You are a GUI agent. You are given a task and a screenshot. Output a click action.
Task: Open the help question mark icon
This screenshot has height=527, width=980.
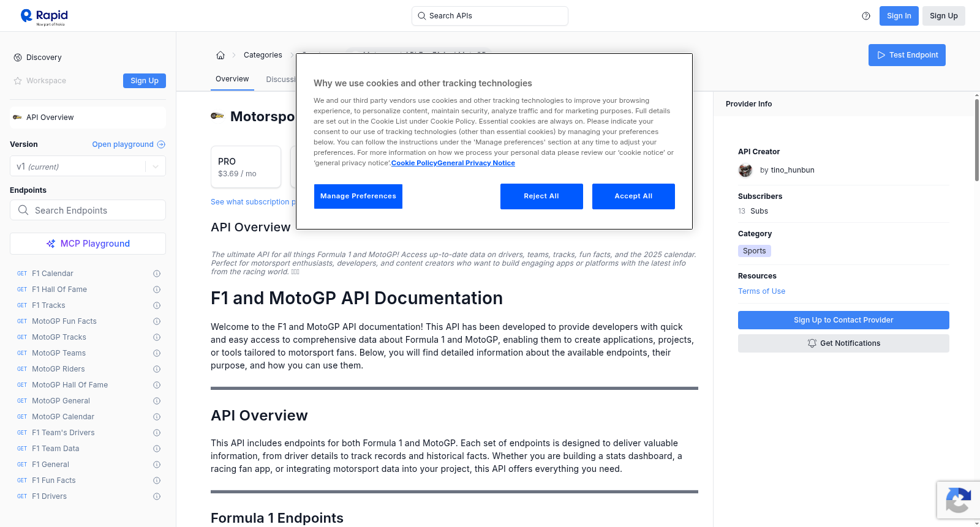coord(866,16)
